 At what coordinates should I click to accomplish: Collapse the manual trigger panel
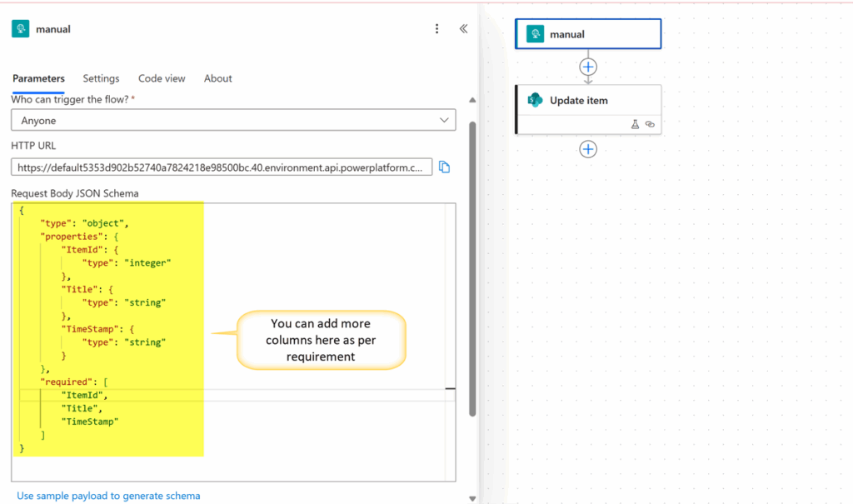tap(464, 29)
